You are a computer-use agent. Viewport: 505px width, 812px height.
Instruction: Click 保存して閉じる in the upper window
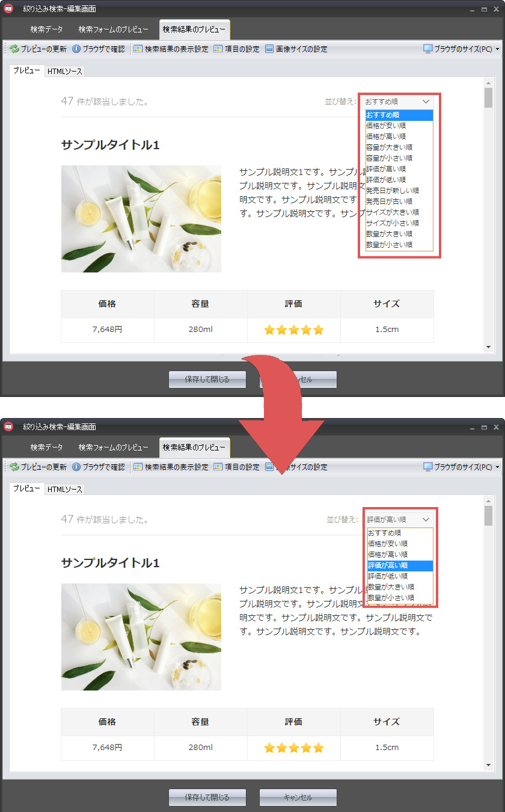pyautogui.click(x=207, y=380)
